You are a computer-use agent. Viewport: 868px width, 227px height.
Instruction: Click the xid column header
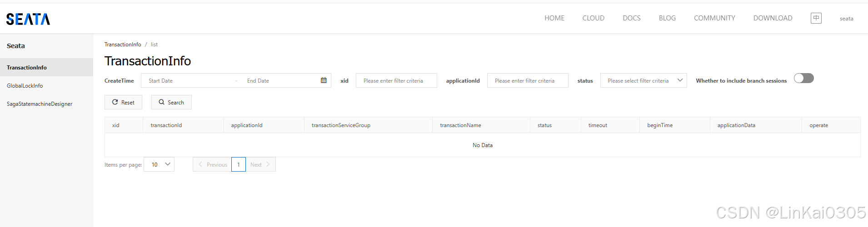[124, 125]
